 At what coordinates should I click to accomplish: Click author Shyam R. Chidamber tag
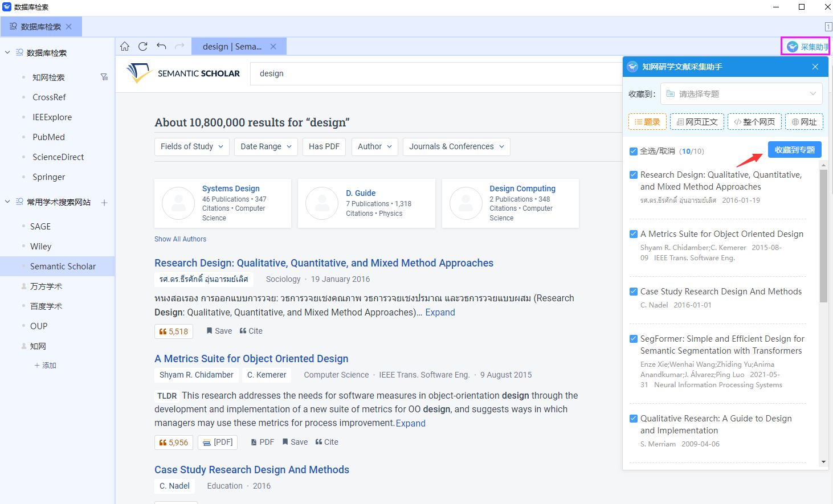point(197,375)
